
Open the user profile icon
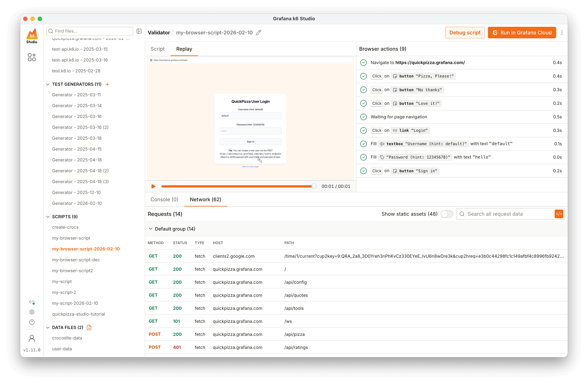(32, 338)
